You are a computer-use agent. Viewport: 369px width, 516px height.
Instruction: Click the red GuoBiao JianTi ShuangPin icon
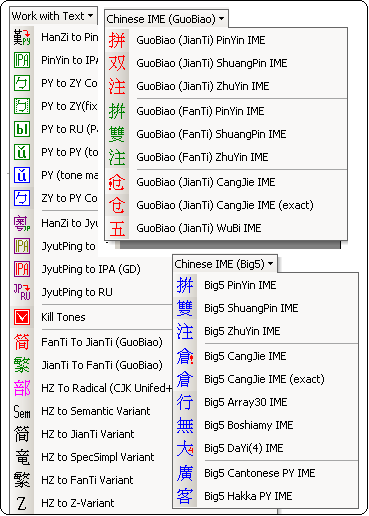[x=117, y=63]
